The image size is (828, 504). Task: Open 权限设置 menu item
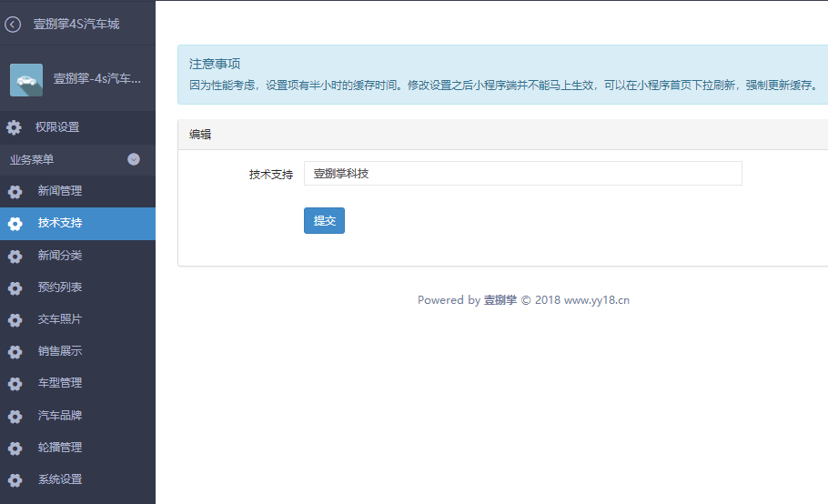77,127
